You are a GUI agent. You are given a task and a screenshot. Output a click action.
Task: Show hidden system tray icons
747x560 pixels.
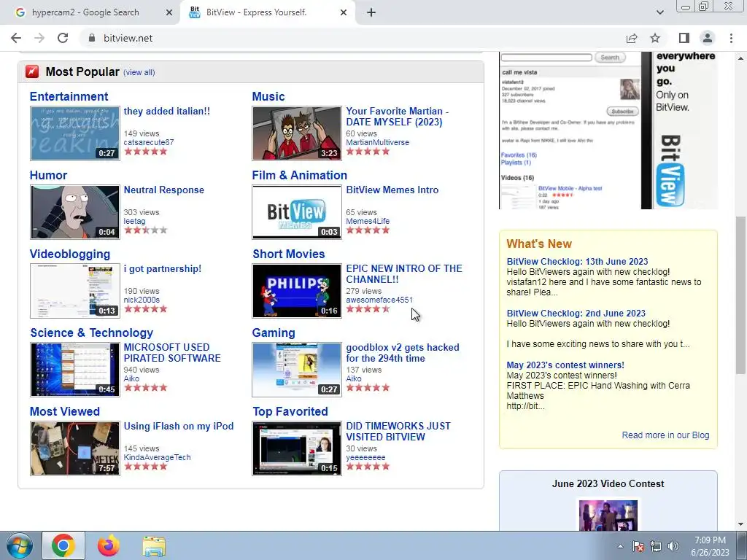tap(620, 546)
